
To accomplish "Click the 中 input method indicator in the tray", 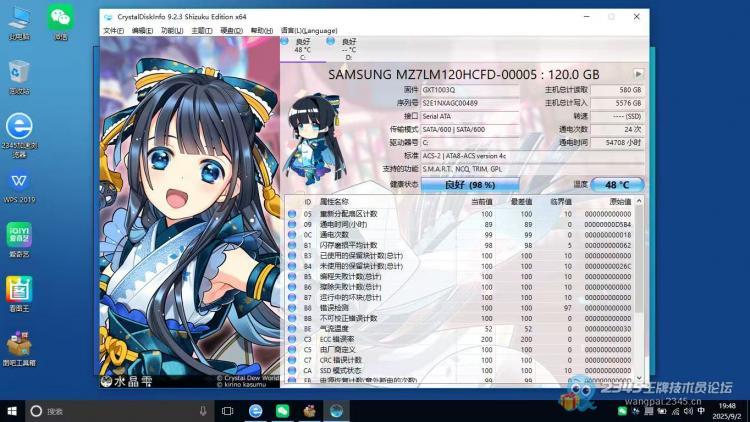I will point(701,411).
